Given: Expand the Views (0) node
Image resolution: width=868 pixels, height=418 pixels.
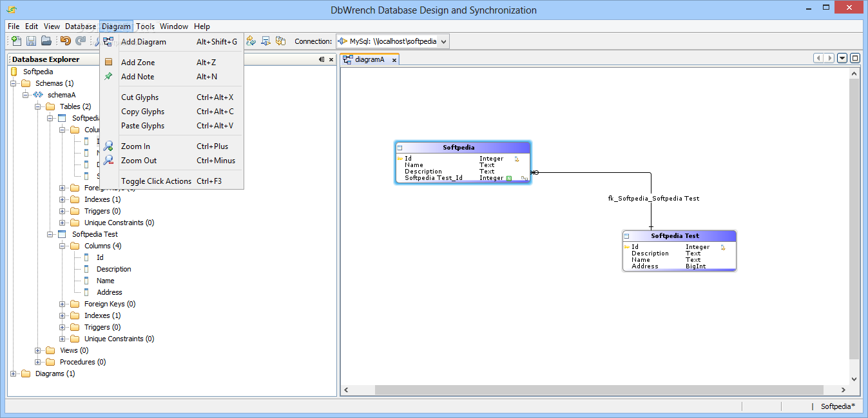Looking at the screenshot, I should pos(38,350).
